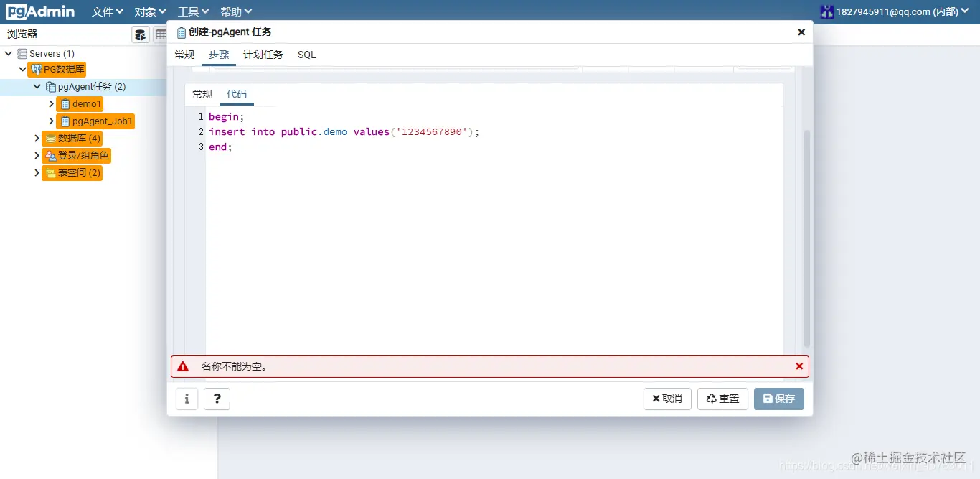Viewport: 980px width, 479px height.
Task: Open the 文件 menu
Action: coord(108,11)
